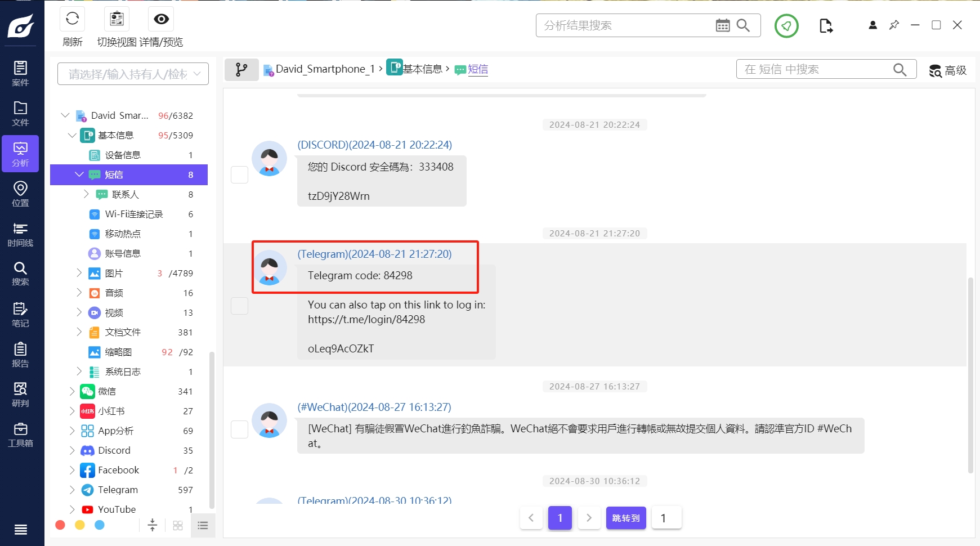This screenshot has width=980, height=546.
Task: Click the 高级 advanced search button
Action: [947, 70]
